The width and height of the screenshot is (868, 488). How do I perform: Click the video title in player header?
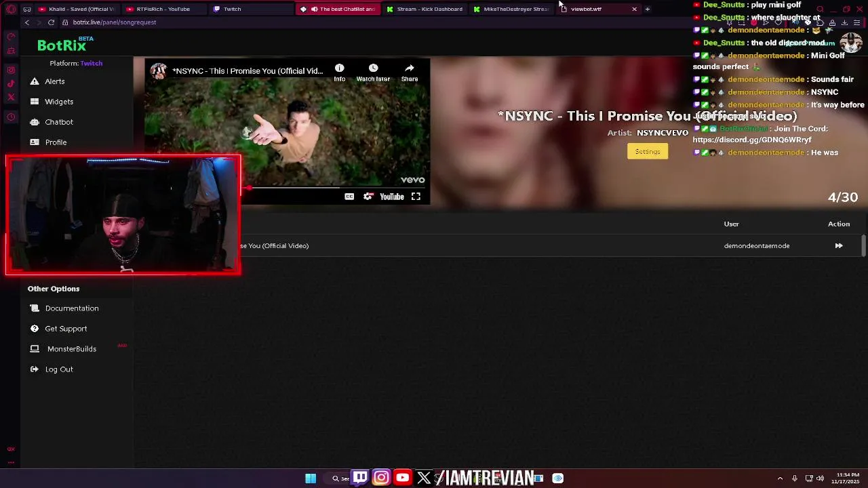(248, 71)
